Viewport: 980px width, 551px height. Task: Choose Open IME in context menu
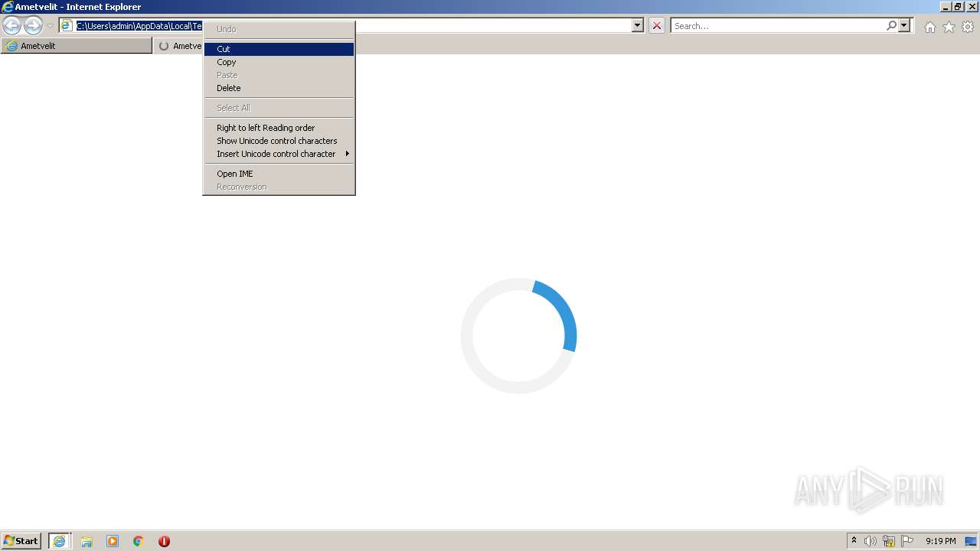[x=279, y=174]
